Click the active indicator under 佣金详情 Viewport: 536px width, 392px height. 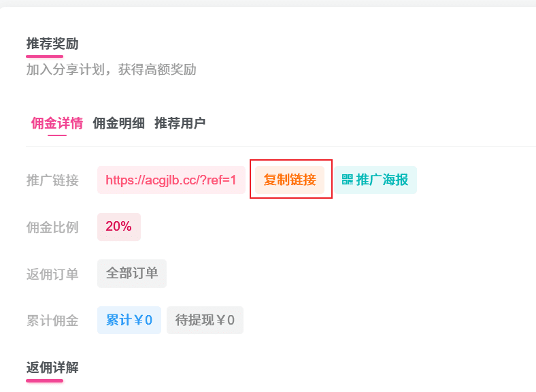click(57, 135)
